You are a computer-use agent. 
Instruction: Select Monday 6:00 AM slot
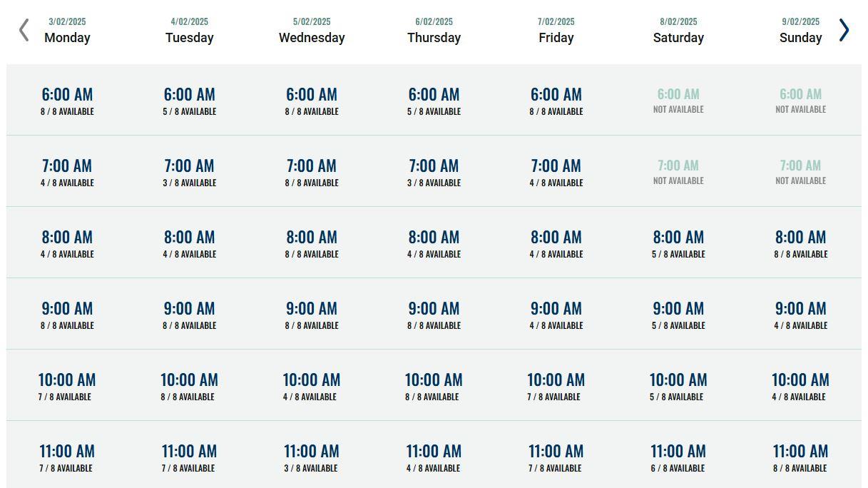(66, 100)
